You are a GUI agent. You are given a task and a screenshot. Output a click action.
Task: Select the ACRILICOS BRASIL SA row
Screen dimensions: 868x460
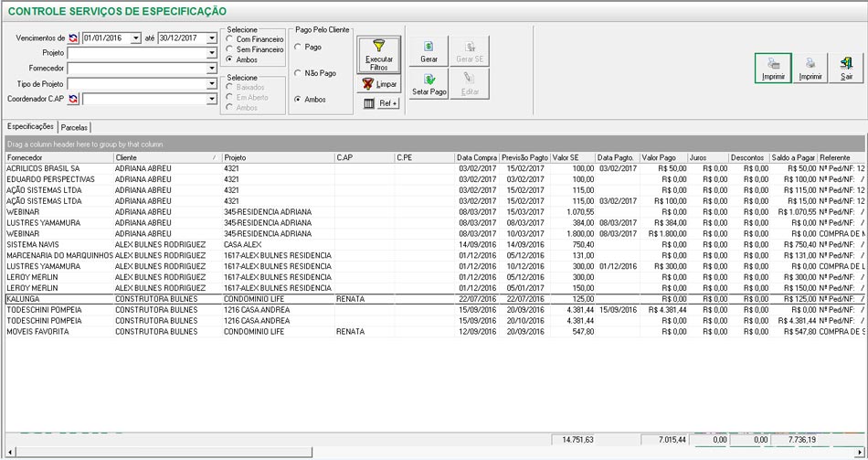pyautogui.click(x=435, y=168)
